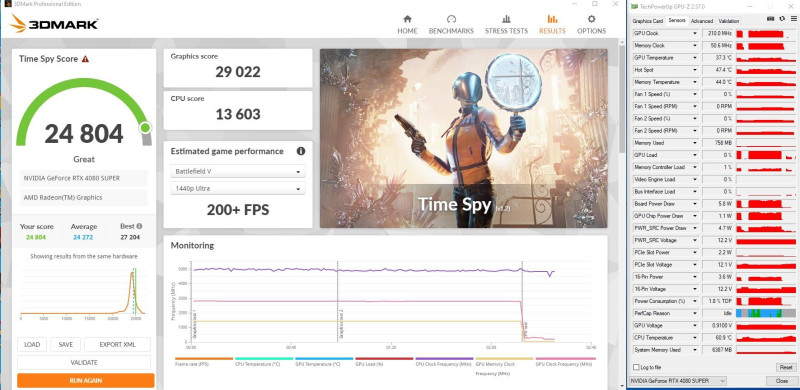Click the GPU Temperature reading 37.3 °C
The height and width of the screenshot is (390, 800).
click(718, 58)
